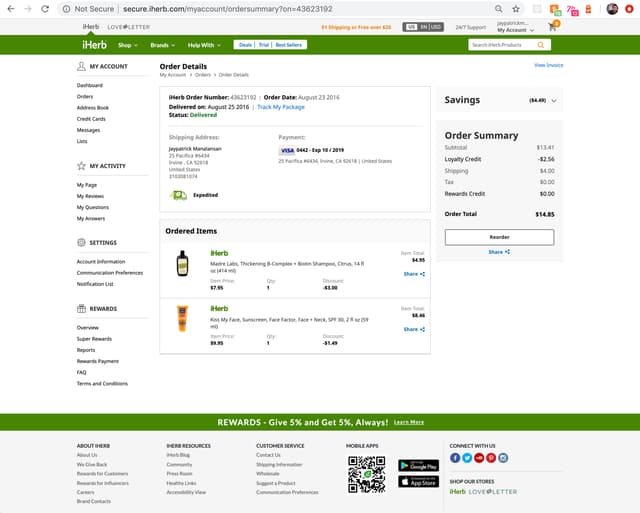Open Pinterest social icon
640x513 pixels.
(491, 458)
